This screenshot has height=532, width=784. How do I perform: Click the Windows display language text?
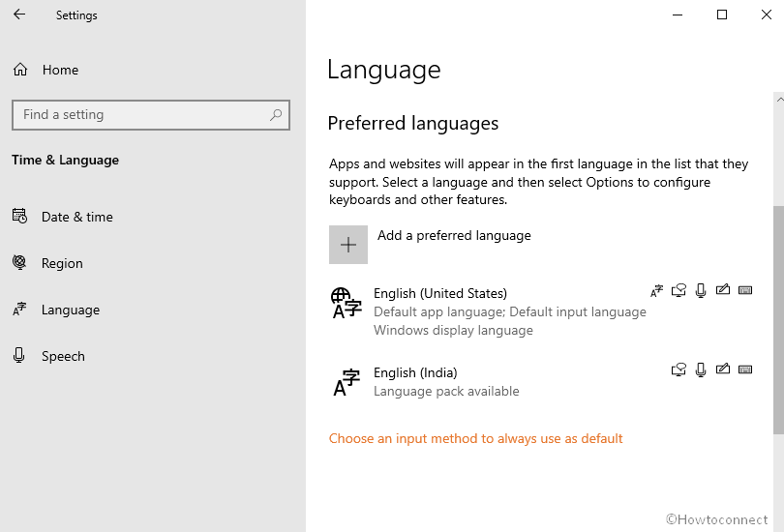(x=453, y=330)
